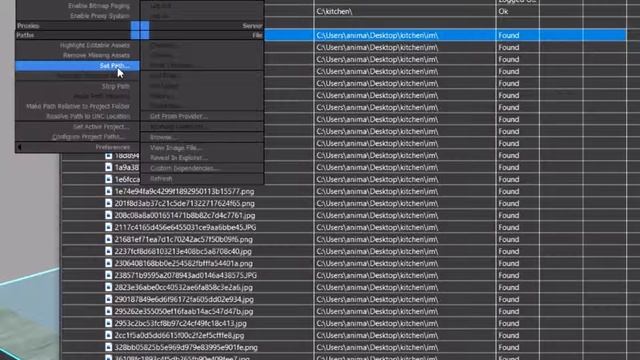Select file 328bb05825b5e969d979e83995e901fe.png
This screenshot has height=360, width=640.
pos(186,347)
